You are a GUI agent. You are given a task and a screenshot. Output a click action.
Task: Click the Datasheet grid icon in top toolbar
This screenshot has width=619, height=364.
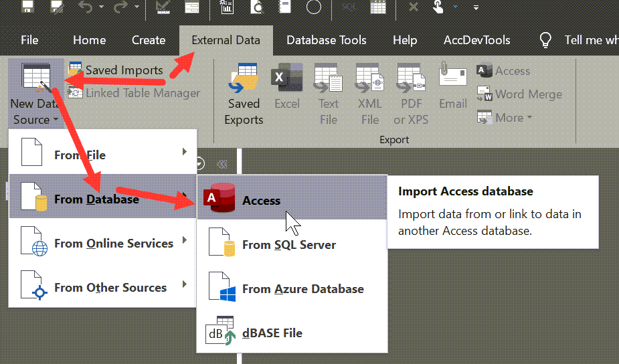coord(378,7)
